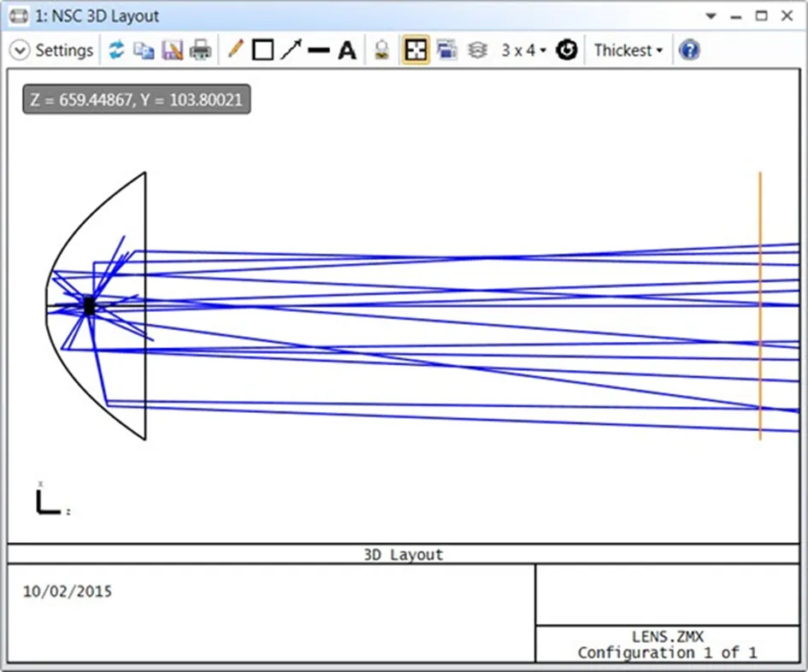
Task: Open the window options dropdown arrow in title bar
Action: (711, 16)
